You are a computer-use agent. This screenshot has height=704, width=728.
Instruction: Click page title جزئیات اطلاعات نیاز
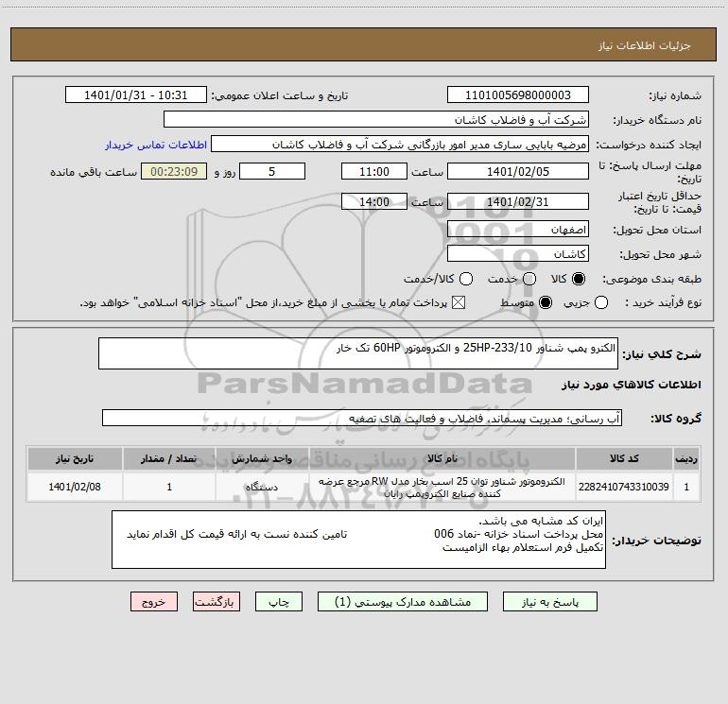point(645,45)
